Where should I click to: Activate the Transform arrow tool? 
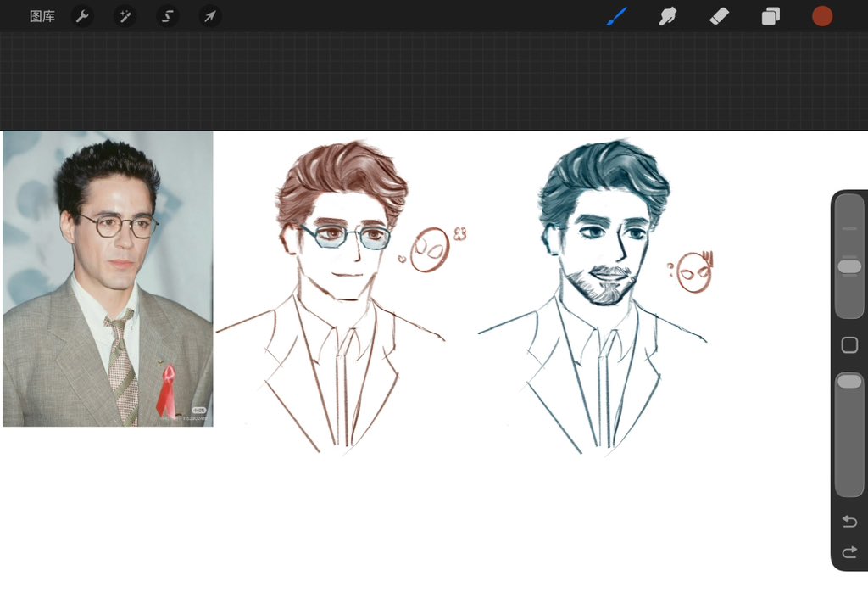click(210, 17)
